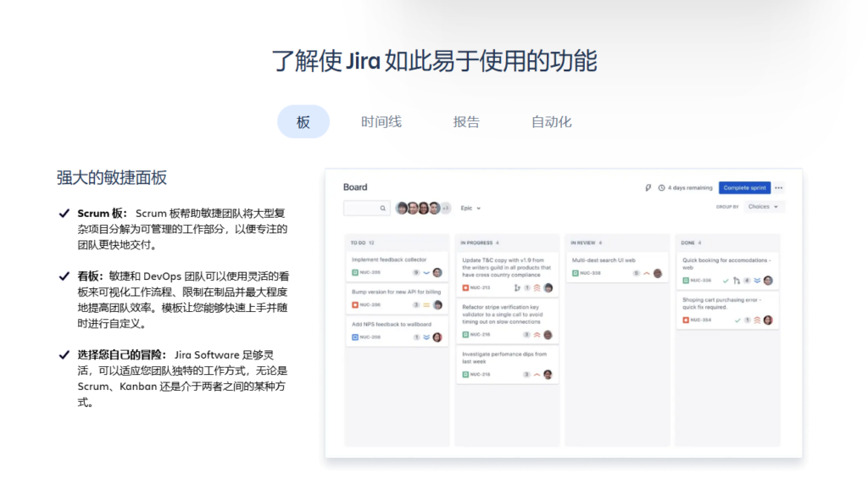Screen dimensions: 868x502
Task: Click the low priority chevron on NUC-205
Action: (426, 272)
